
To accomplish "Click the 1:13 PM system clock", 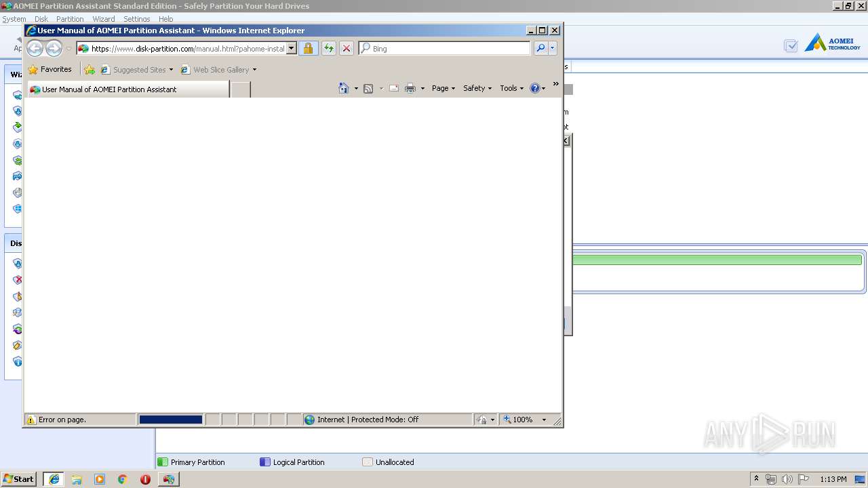I will coord(833,479).
